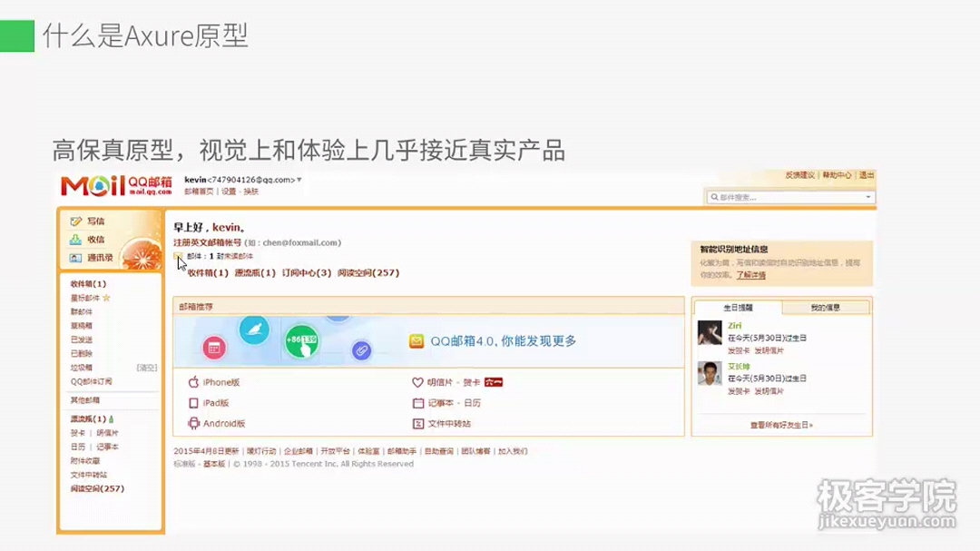Click the 写信 compose mail icon

pyautogui.click(x=76, y=221)
